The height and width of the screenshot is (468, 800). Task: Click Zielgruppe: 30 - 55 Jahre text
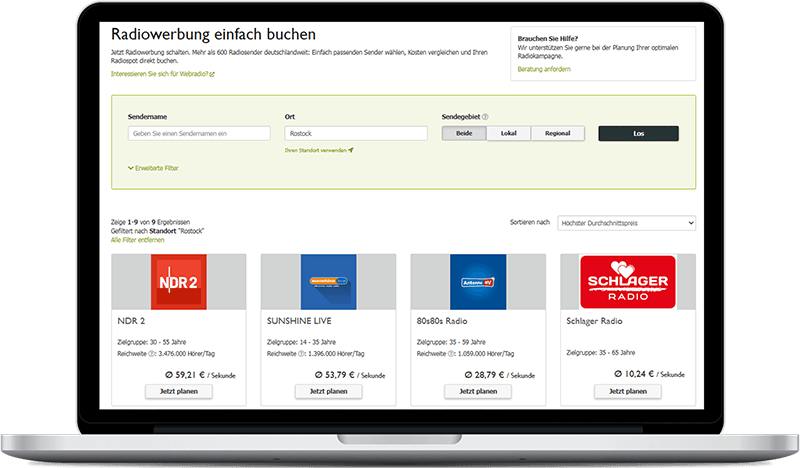click(x=152, y=342)
